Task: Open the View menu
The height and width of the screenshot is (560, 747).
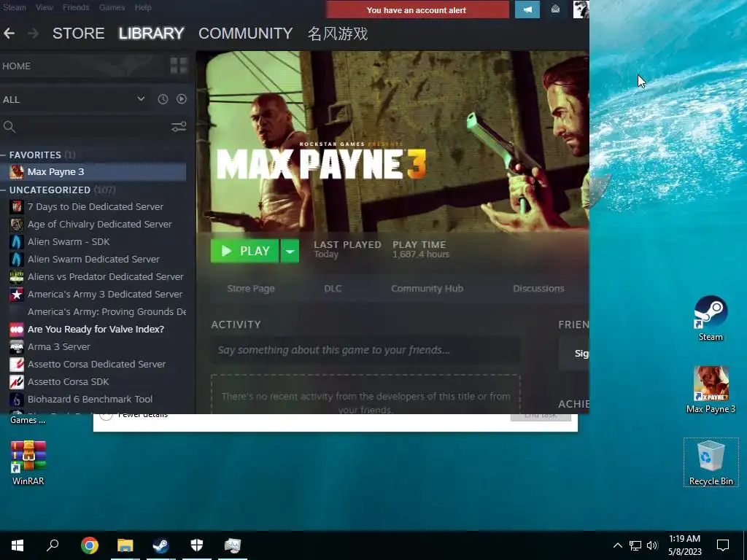Action: click(x=44, y=7)
